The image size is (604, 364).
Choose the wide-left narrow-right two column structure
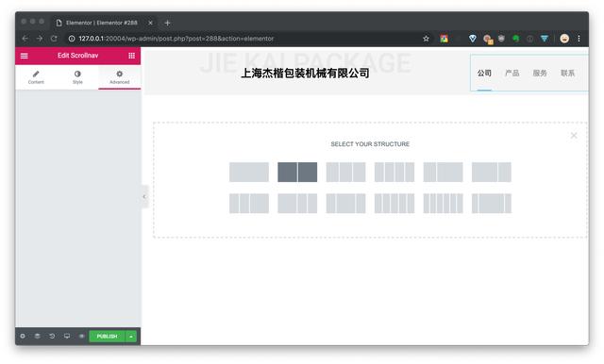point(492,172)
